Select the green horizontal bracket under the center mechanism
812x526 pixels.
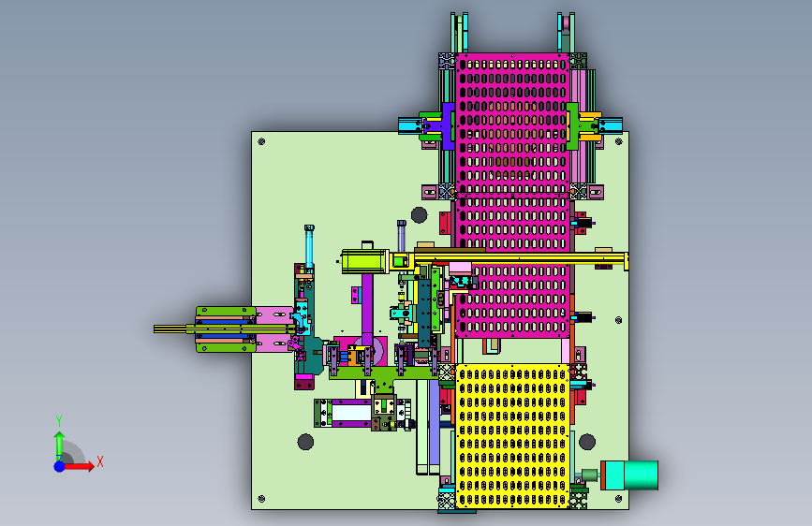[x=384, y=373]
